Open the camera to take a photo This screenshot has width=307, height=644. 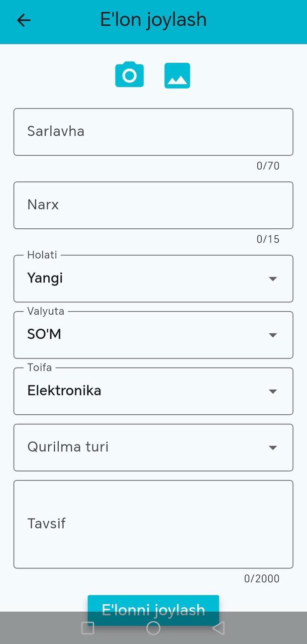129,75
